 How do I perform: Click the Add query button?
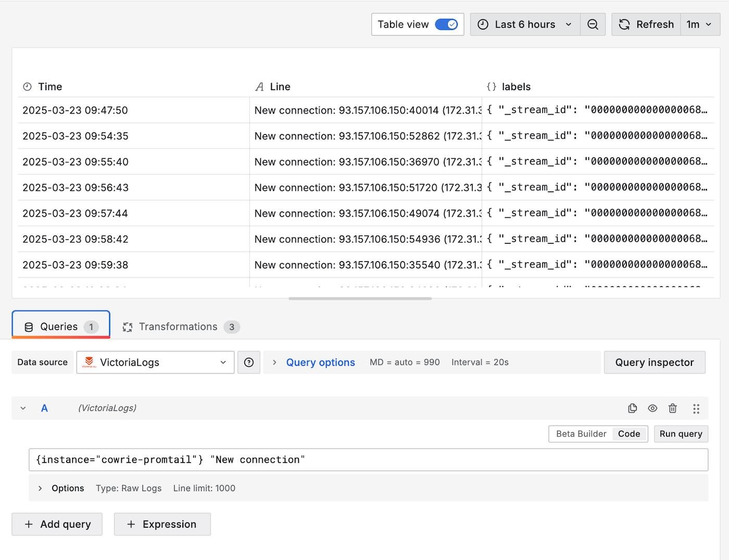[57, 524]
